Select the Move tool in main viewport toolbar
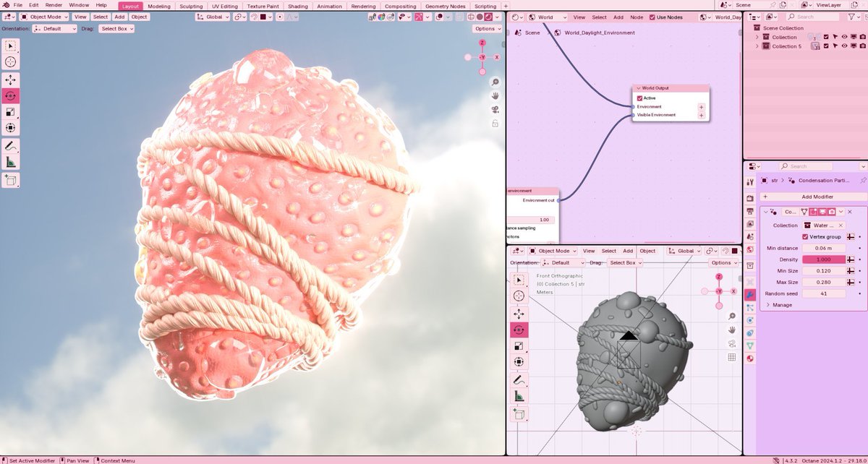The height and width of the screenshot is (464, 868). [11, 80]
